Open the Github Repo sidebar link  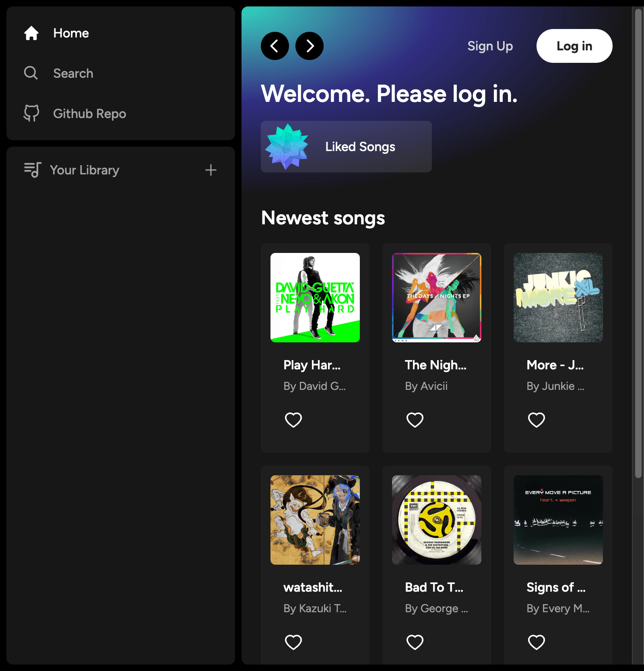89,114
